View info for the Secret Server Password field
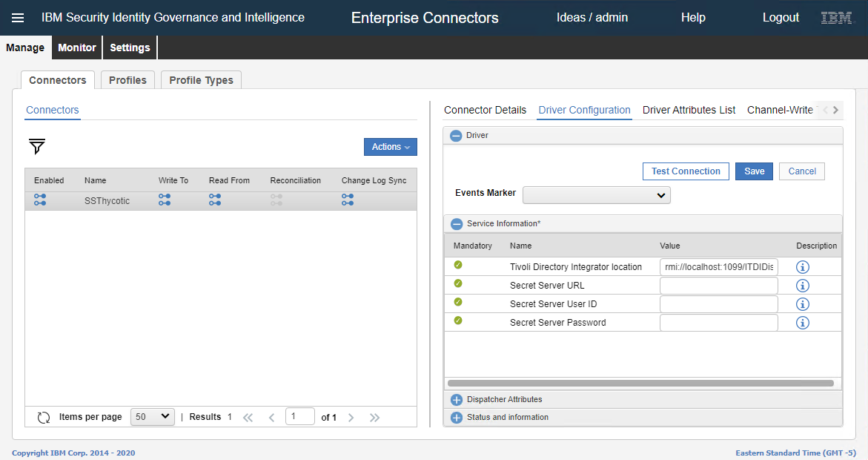 point(801,322)
